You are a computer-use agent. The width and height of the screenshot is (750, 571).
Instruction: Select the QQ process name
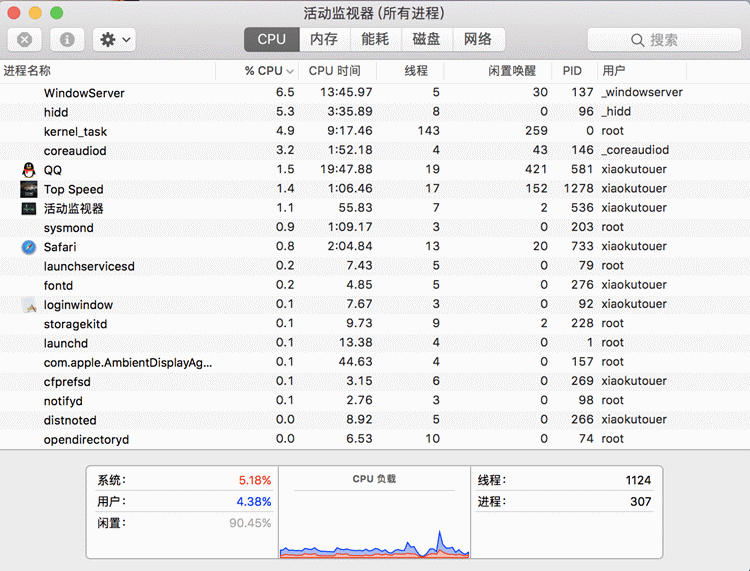53,170
